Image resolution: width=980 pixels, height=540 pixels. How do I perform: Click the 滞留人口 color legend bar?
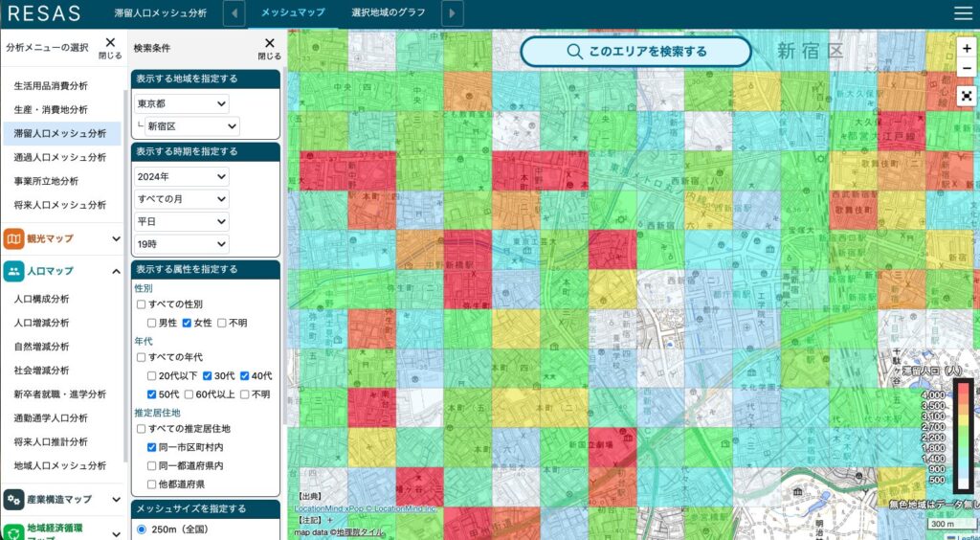point(963,435)
